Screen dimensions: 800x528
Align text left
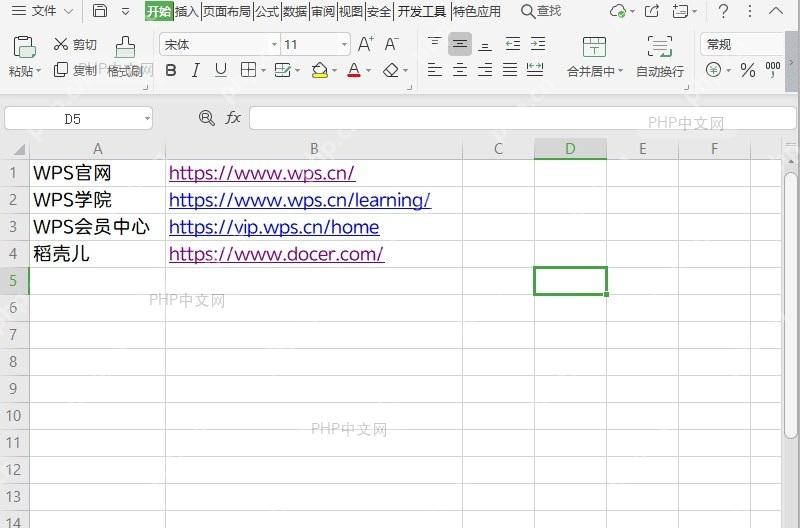click(435, 70)
